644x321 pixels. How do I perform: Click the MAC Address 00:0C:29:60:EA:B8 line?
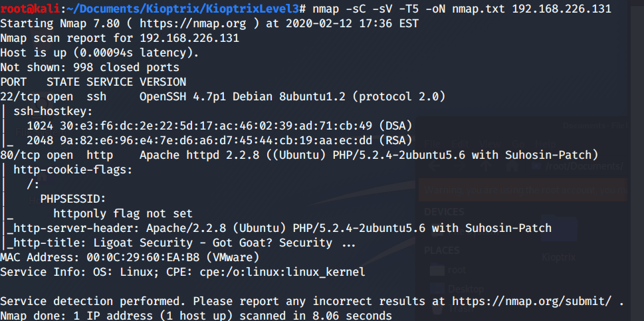click(x=130, y=257)
